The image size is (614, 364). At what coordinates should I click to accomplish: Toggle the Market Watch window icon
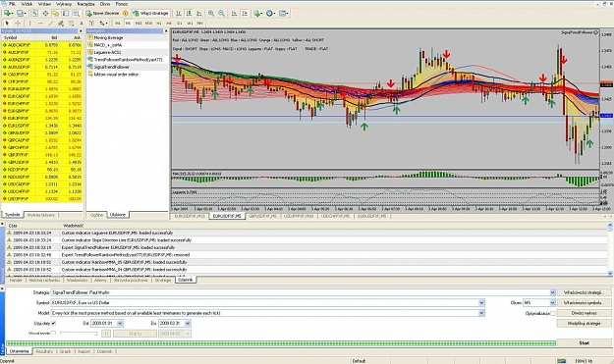34,14
